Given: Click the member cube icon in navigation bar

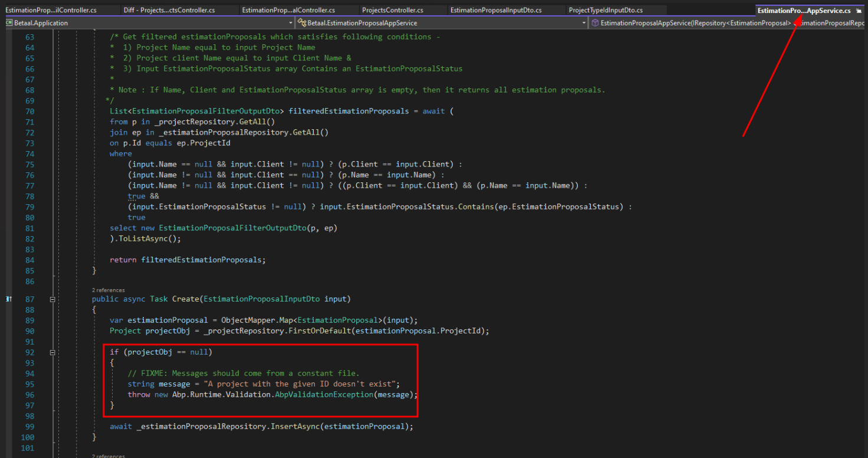Looking at the screenshot, I should [x=595, y=23].
